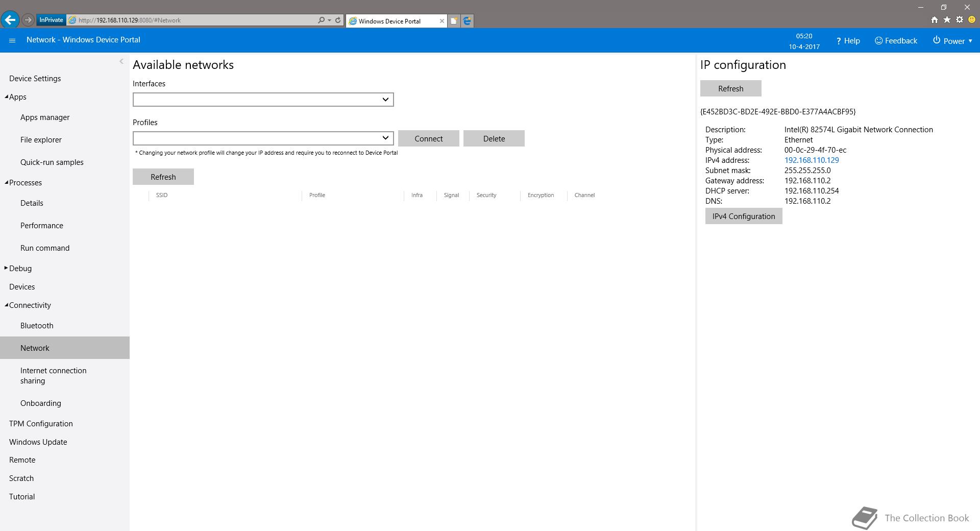980x531 pixels.
Task: Open Onboarding page
Action: click(x=41, y=403)
